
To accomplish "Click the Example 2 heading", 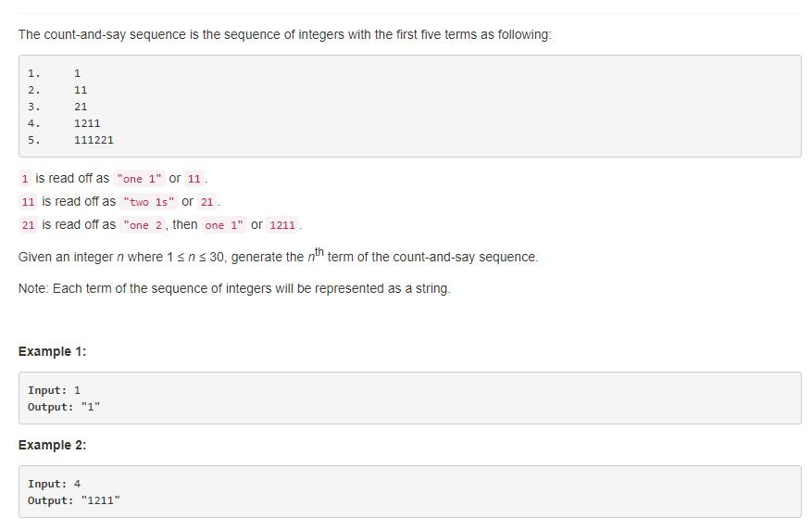I will (52, 446).
